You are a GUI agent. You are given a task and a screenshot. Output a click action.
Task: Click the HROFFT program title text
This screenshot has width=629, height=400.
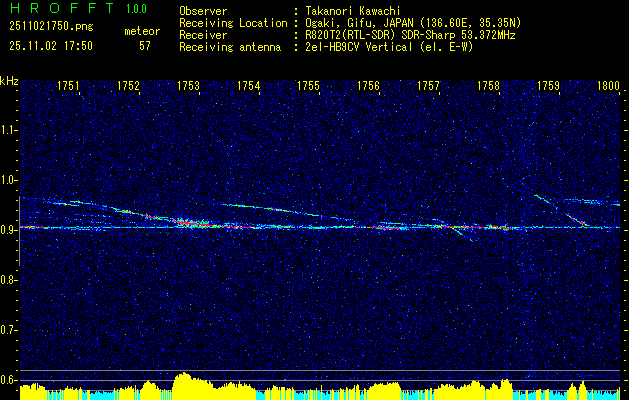pos(62,8)
